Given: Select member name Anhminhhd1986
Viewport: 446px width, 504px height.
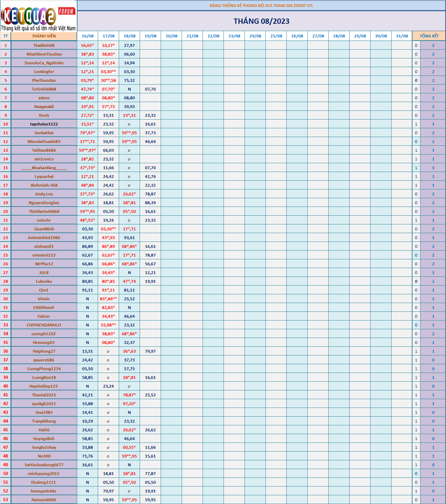Looking at the screenshot, I should [x=44, y=238].
